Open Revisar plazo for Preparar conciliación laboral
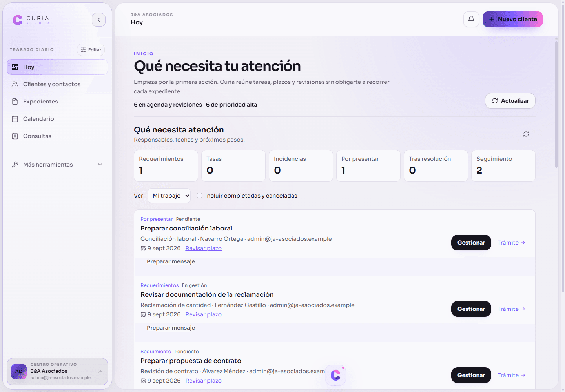The image size is (565, 392). 203,249
